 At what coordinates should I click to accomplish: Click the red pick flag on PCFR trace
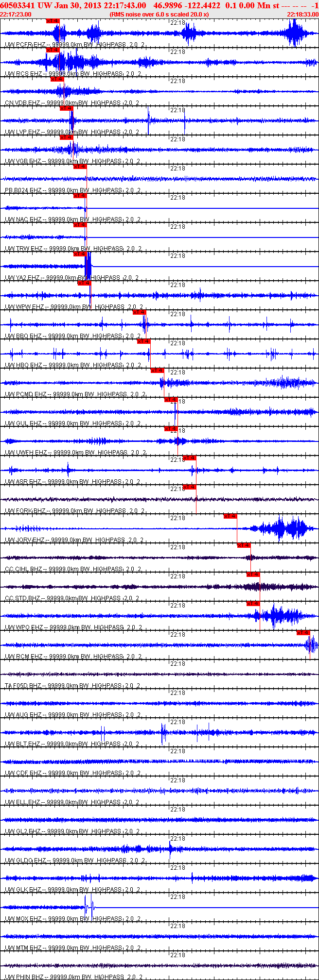point(53,21)
